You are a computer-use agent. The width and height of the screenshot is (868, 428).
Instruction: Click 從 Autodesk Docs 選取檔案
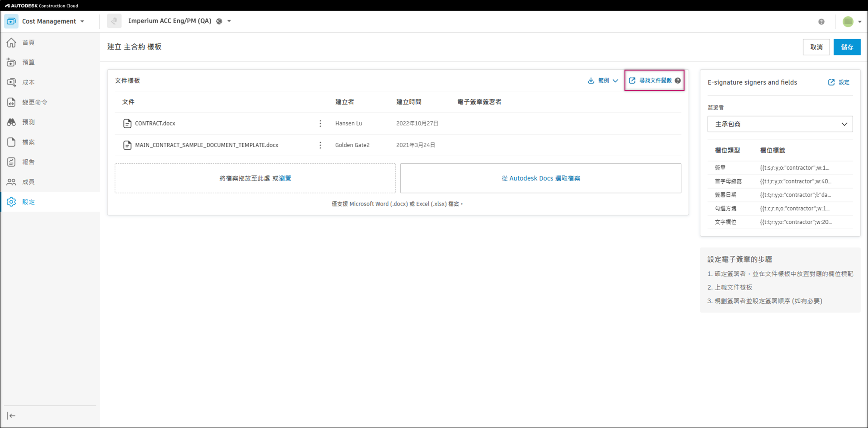pos(541,178)
